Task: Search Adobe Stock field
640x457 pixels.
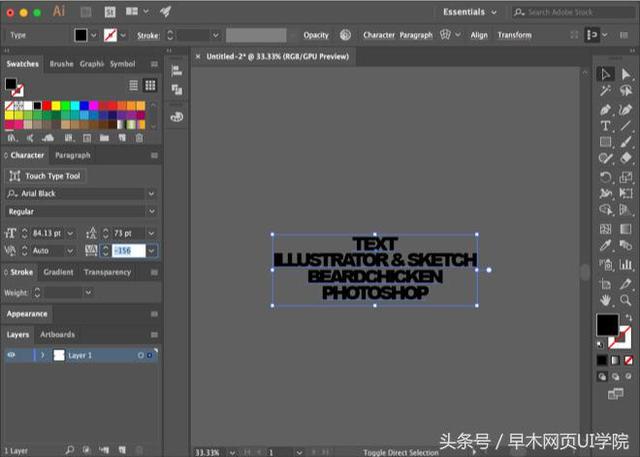Action: click(x=573, y=12)
